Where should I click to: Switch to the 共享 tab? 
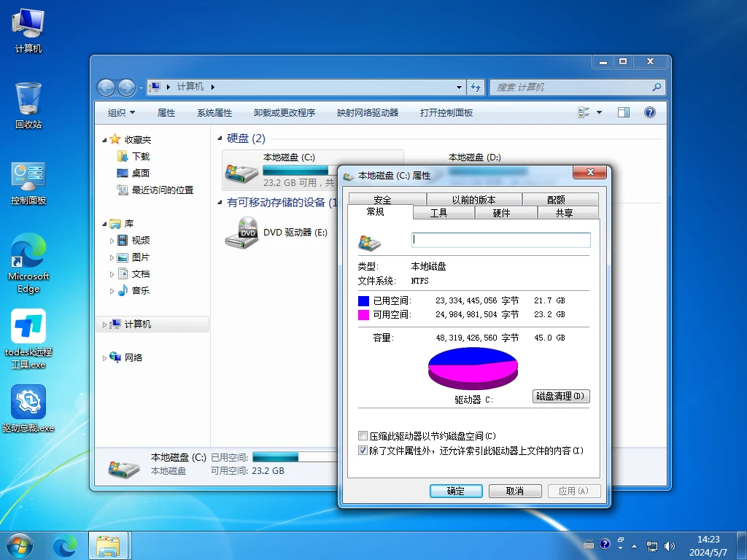[x=564, y=213]
